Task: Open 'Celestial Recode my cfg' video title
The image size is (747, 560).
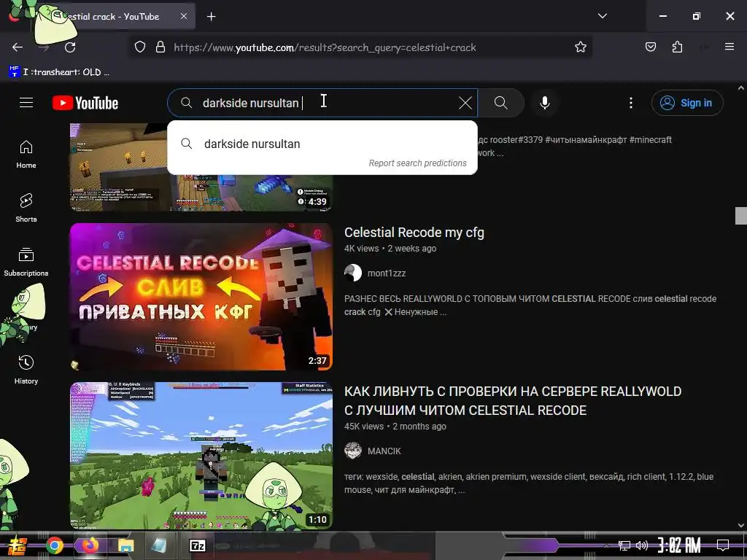Action: point(414,233)
